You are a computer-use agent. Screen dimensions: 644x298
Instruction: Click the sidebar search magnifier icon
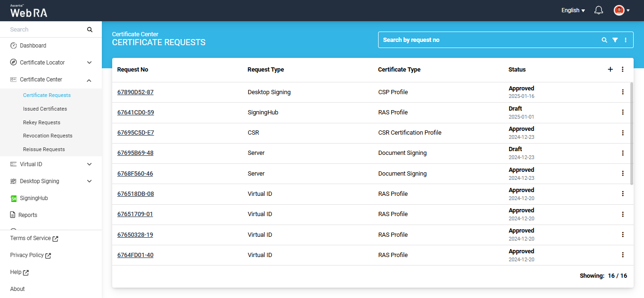(x=90, y=30)
